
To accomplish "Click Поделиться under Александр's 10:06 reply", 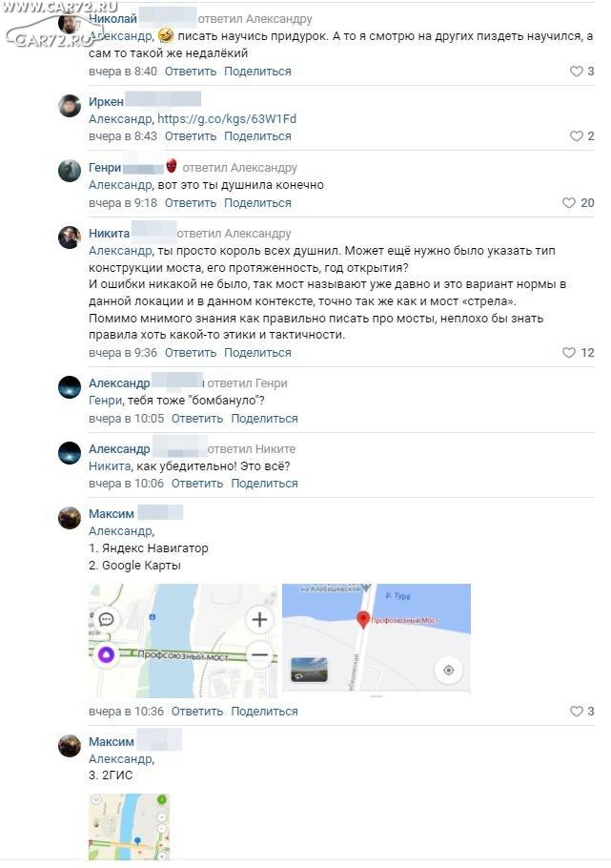I will click(x=264, y=484).
